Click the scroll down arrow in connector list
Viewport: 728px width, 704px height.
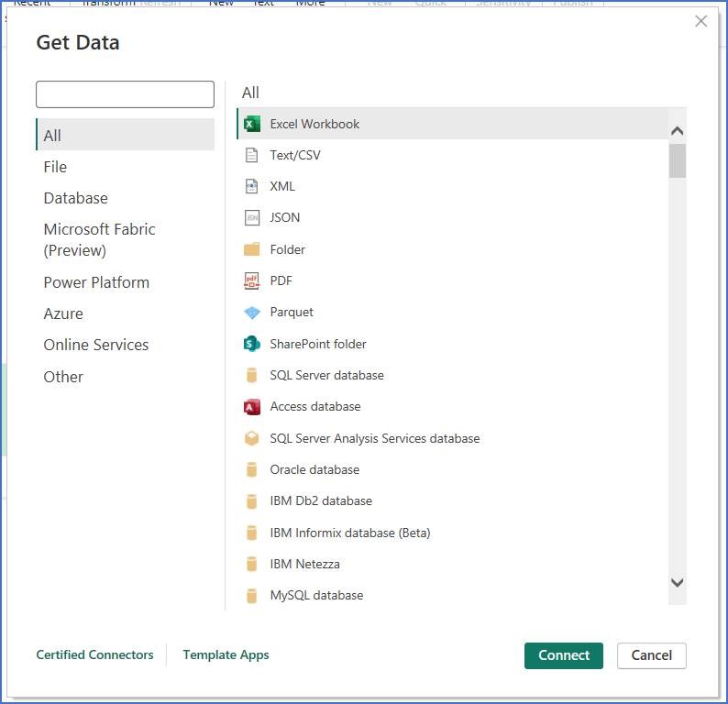click(x=677, y=582)
